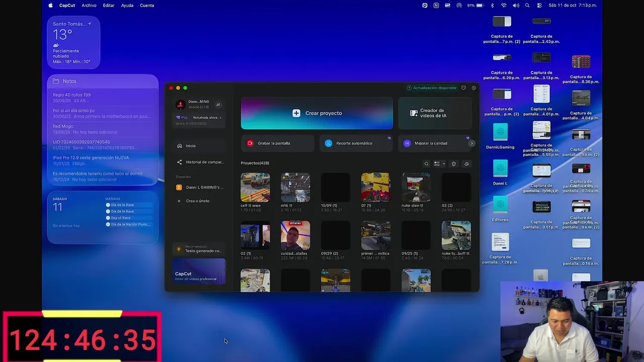Click the switch account arrows icon
Image resolution: width=644 pixels, height=362 pixels.
tap(218, 105)
